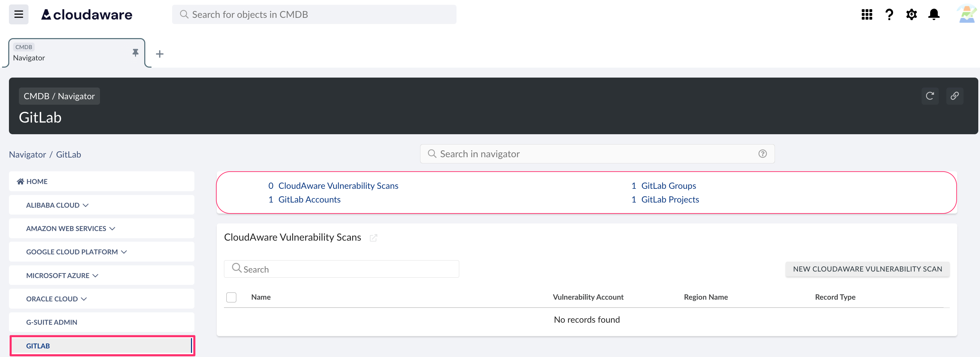Click the 'No records found' message
Viewport: 980px width, 357px height.
[x=587, y=320]
